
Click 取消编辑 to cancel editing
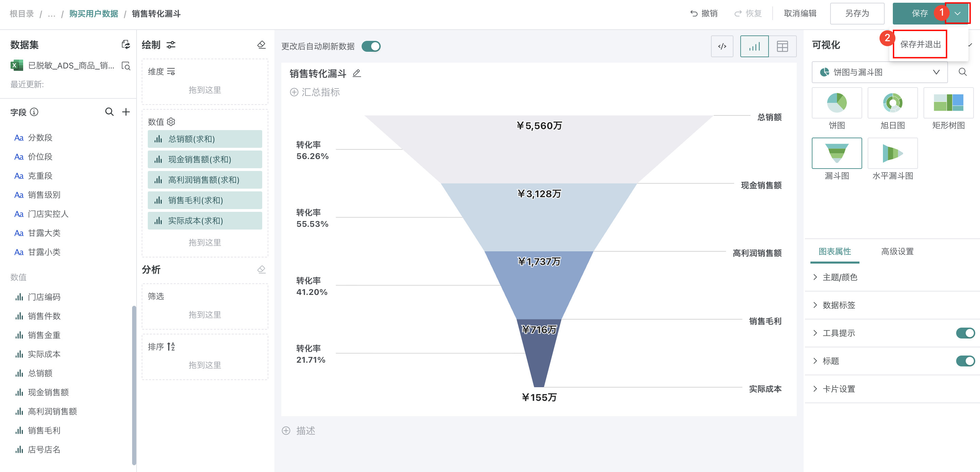coord(800,14)
